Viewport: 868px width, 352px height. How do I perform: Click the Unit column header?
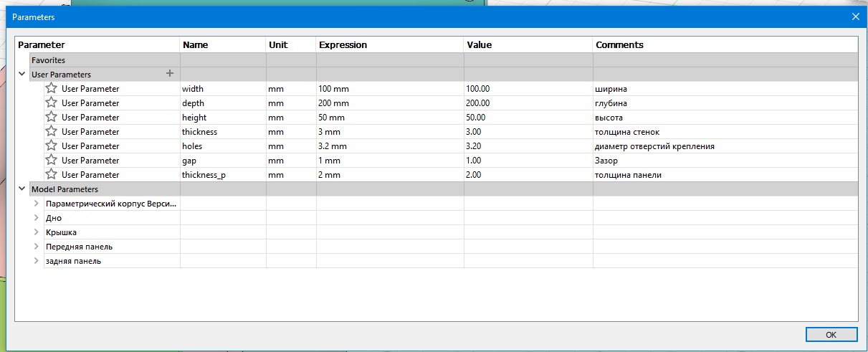click(291, 44)
